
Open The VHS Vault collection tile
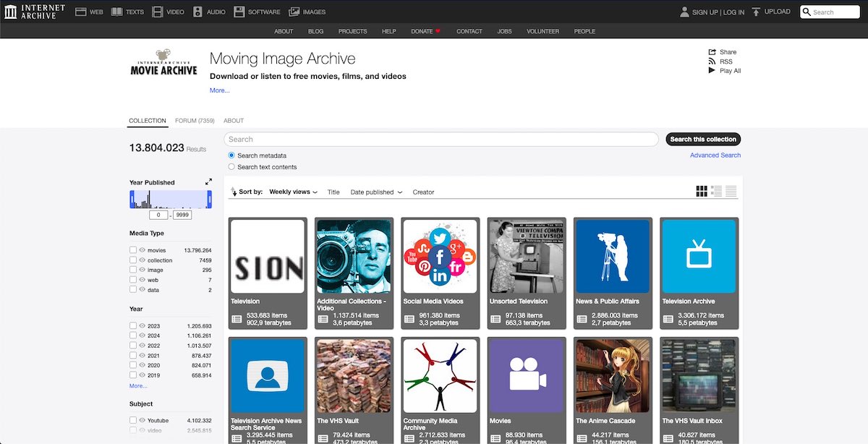(354, 390)
